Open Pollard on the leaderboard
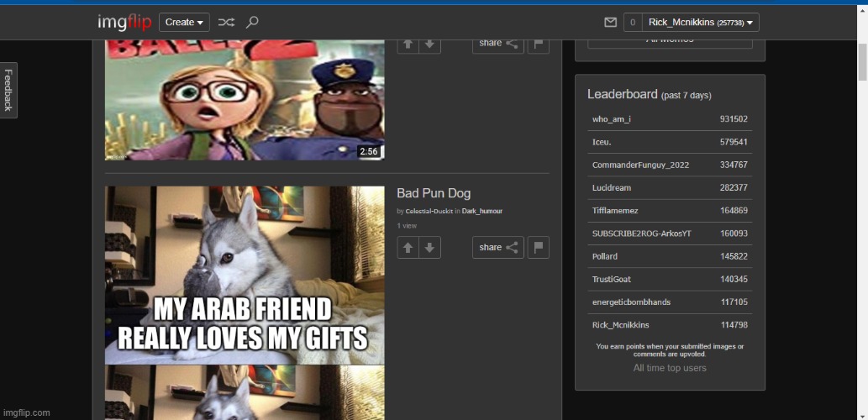This screenshot has width=868, height=420. pos(604,256)
